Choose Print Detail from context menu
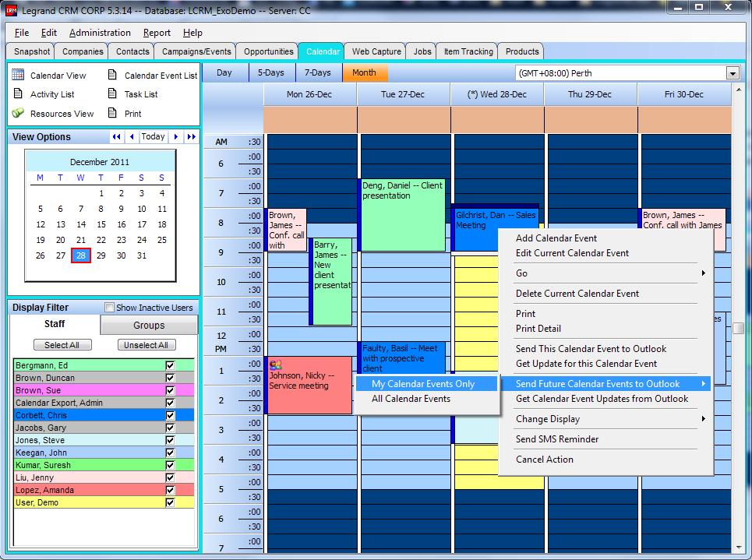This screenshot has width=752, height=560. pyautogui.click(x=605, y=329)
